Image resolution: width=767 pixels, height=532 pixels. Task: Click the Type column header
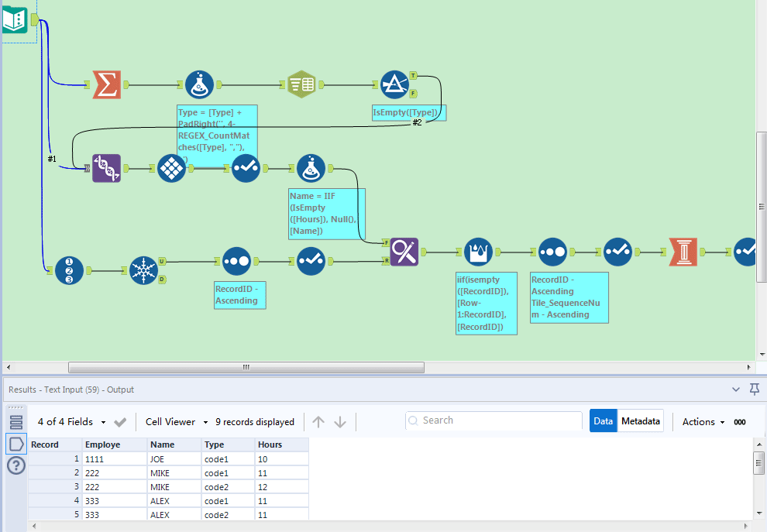point(228,444)
